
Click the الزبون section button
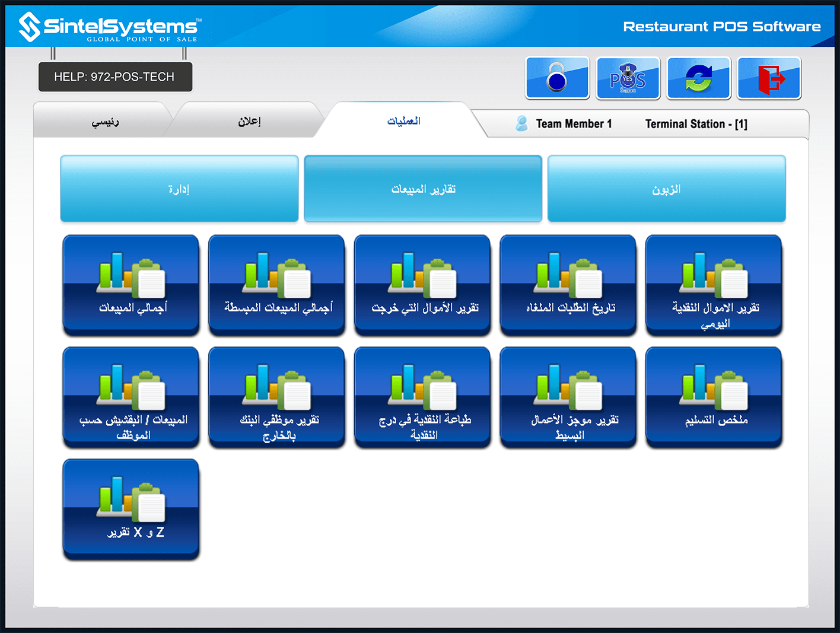(667, 189)
